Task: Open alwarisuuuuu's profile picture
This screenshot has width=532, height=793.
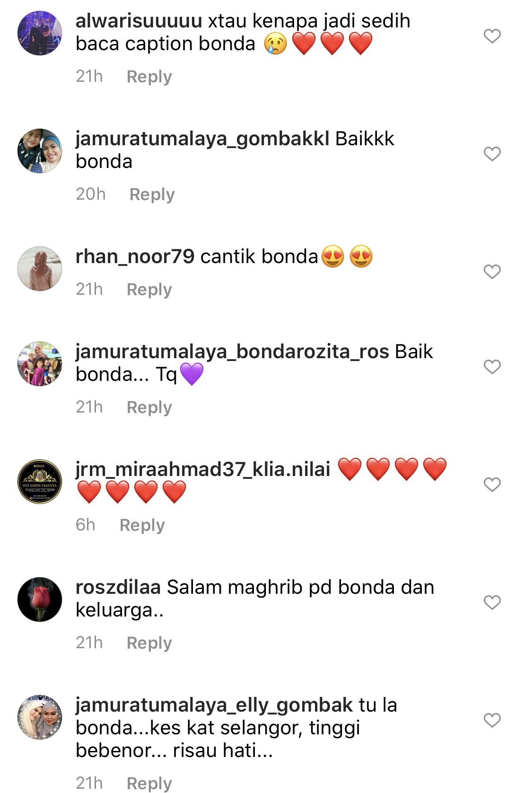Action: click(x=40, y=33)
